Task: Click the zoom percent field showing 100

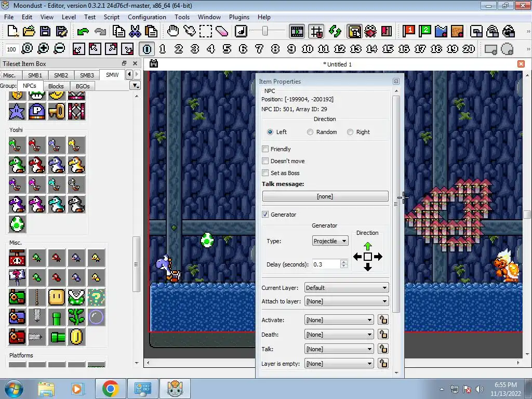Action: [11, 49]
